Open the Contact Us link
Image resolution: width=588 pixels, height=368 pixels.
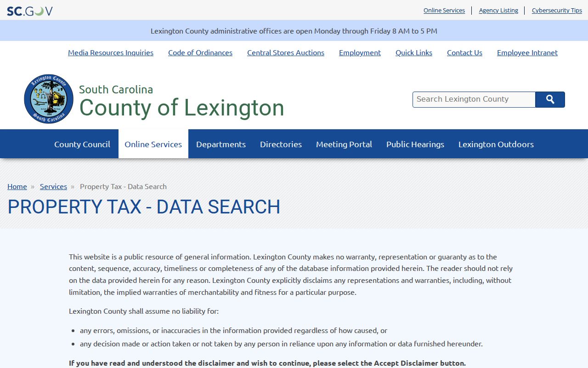(x=464, y=52)
